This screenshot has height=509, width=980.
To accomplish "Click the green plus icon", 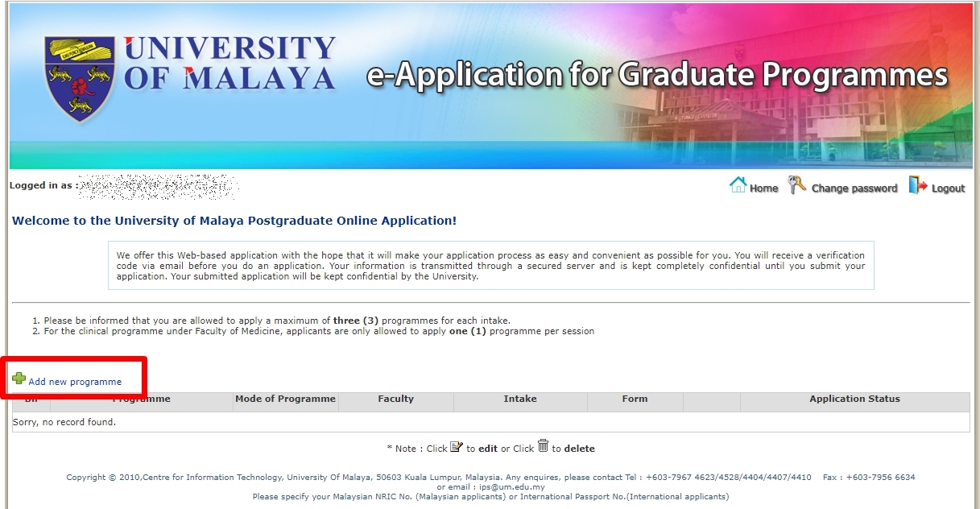I will coord(19,379).
